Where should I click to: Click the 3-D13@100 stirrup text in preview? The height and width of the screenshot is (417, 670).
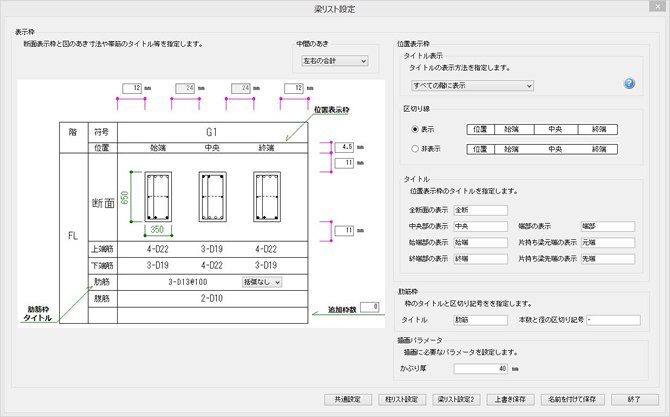(188, 282)
